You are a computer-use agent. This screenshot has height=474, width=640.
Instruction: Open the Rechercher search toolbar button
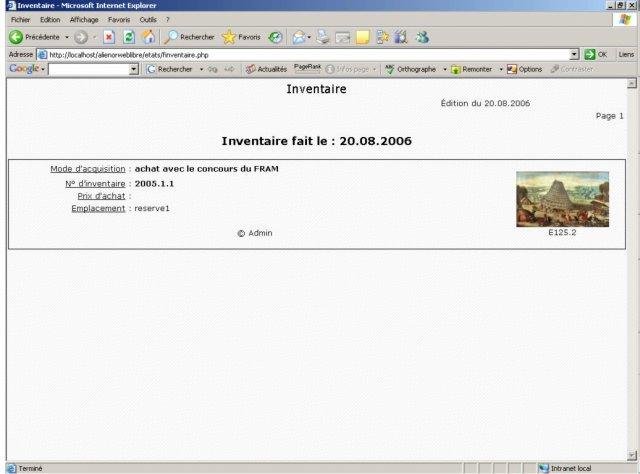189,37
